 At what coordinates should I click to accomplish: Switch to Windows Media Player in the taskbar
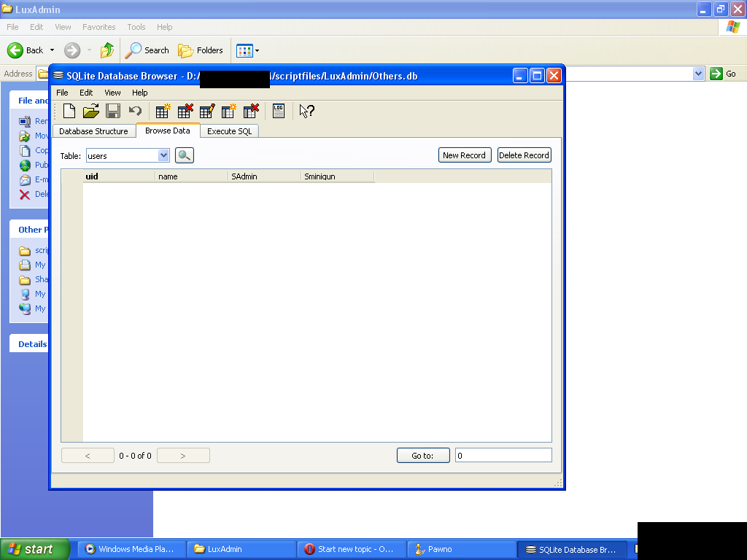(x=131, y=549)
